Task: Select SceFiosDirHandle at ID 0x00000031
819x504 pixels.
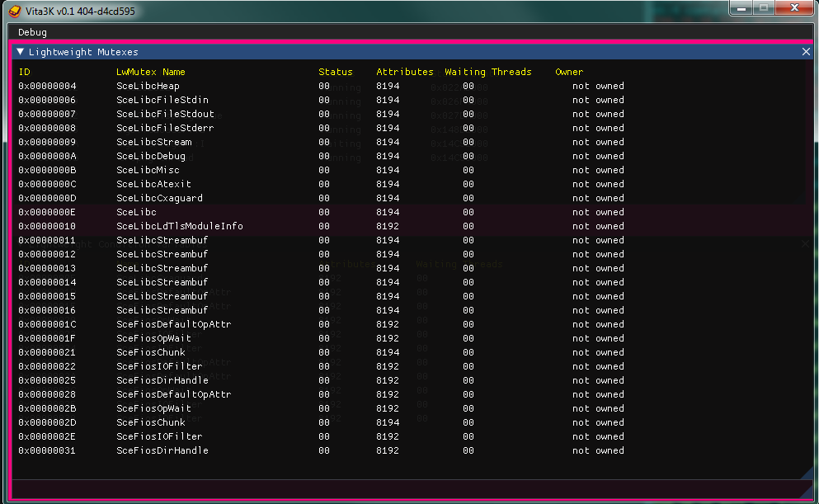Action: (162, 450)
